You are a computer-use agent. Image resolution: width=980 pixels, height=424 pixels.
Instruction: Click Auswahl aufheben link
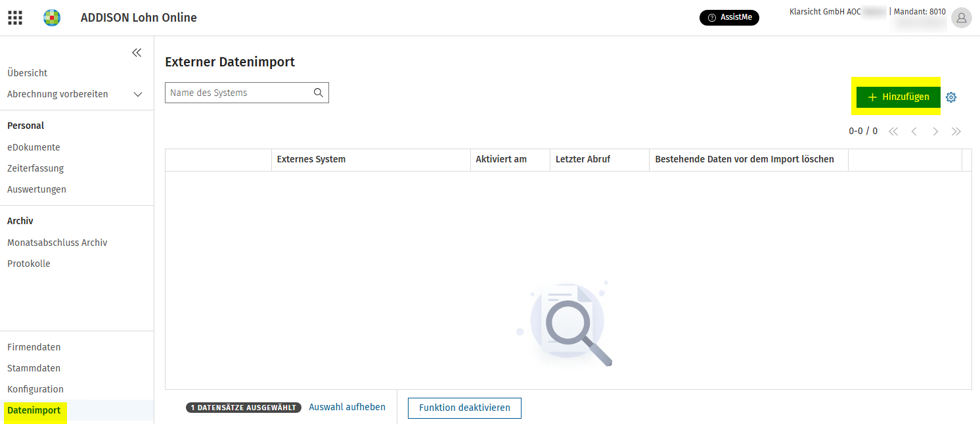pos(347,407)
